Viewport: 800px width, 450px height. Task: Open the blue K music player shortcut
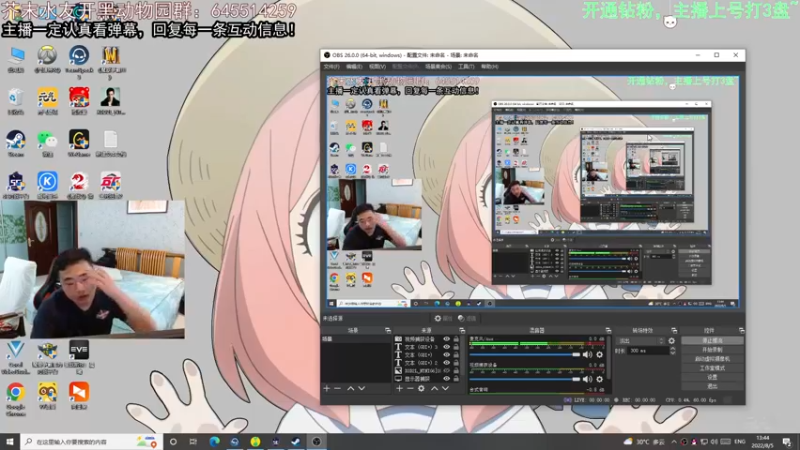tap(47, 185)
